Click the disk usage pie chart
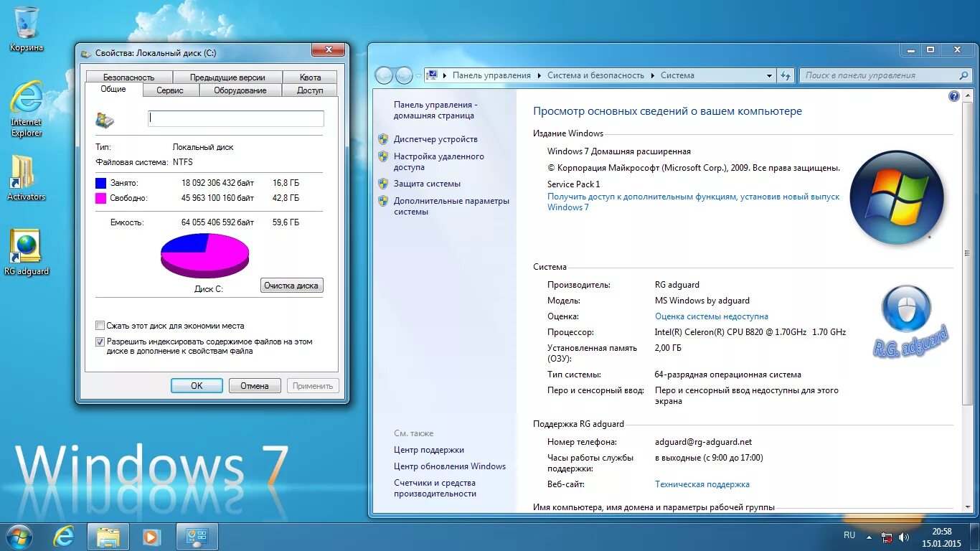Screen dimensions: 980x551 (205, 256)
